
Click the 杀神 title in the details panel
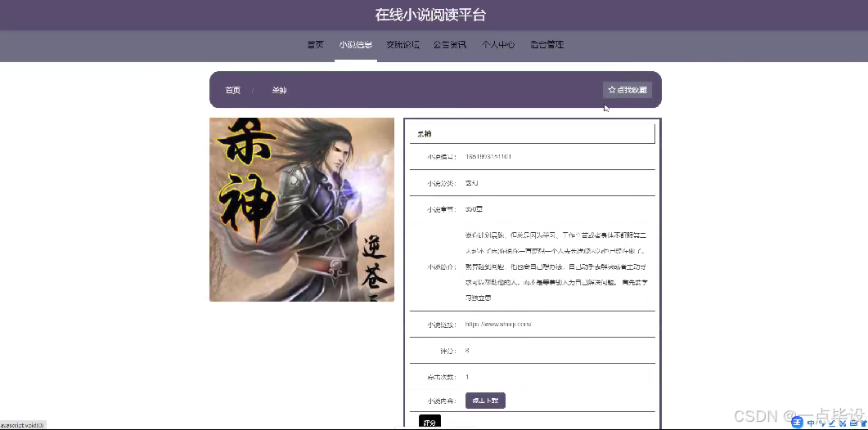click(425, 134)
